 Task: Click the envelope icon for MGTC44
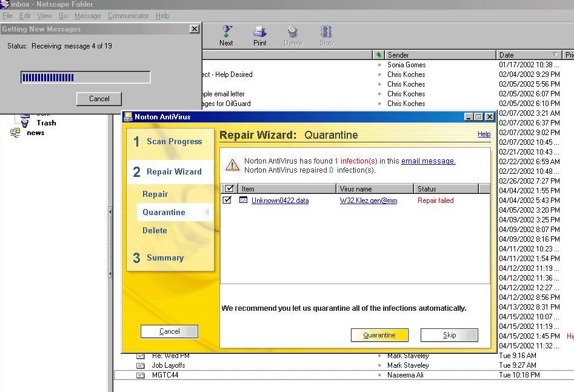[x=140, y=375]
